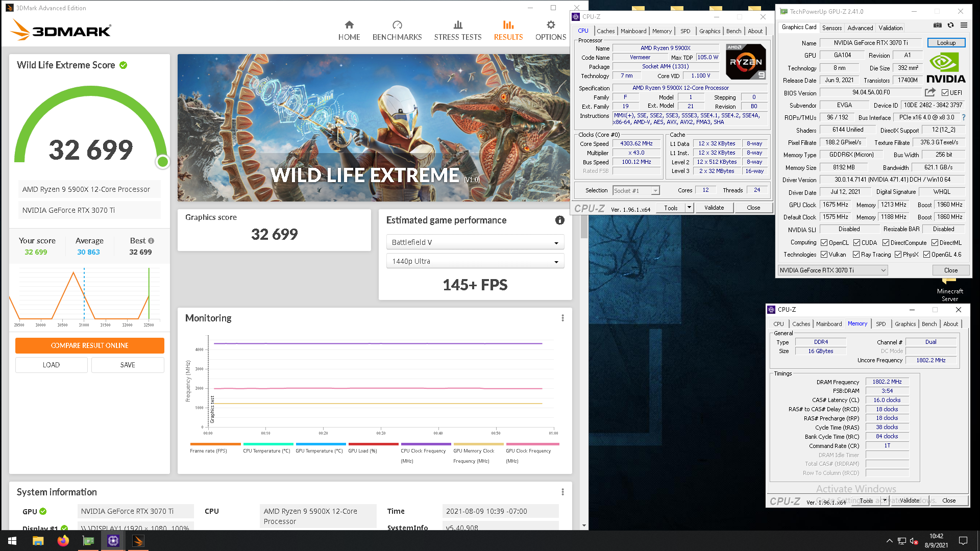Viewport: 980px width, 551px height.
Task: Show hidden system tray icons
Action: 889,541
